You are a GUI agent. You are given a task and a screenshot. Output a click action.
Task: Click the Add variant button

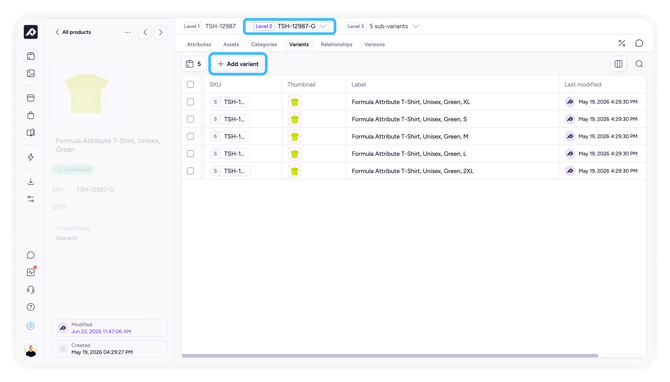[238, 64]
